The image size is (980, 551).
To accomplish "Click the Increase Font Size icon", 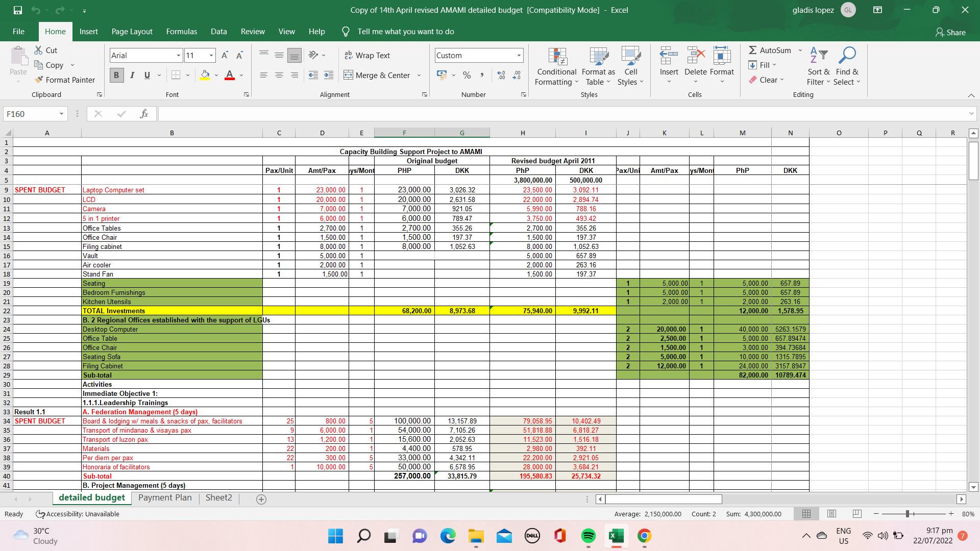I will pos(225,55).
